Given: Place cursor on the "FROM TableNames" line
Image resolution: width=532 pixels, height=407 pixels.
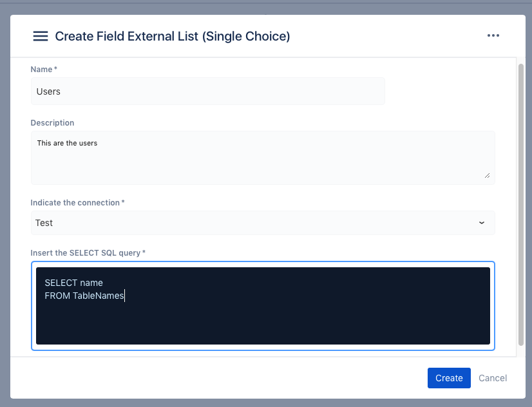Looking at the screenshot, I should pyautogui.click(x=84, y=296).
